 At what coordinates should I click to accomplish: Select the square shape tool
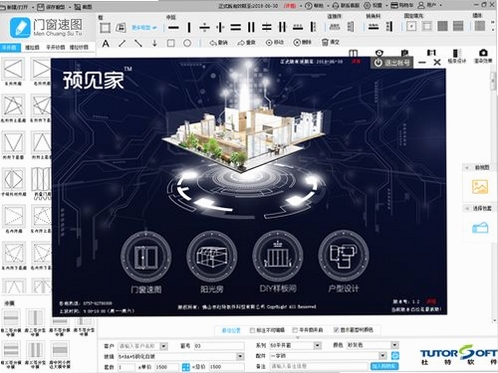171,43
